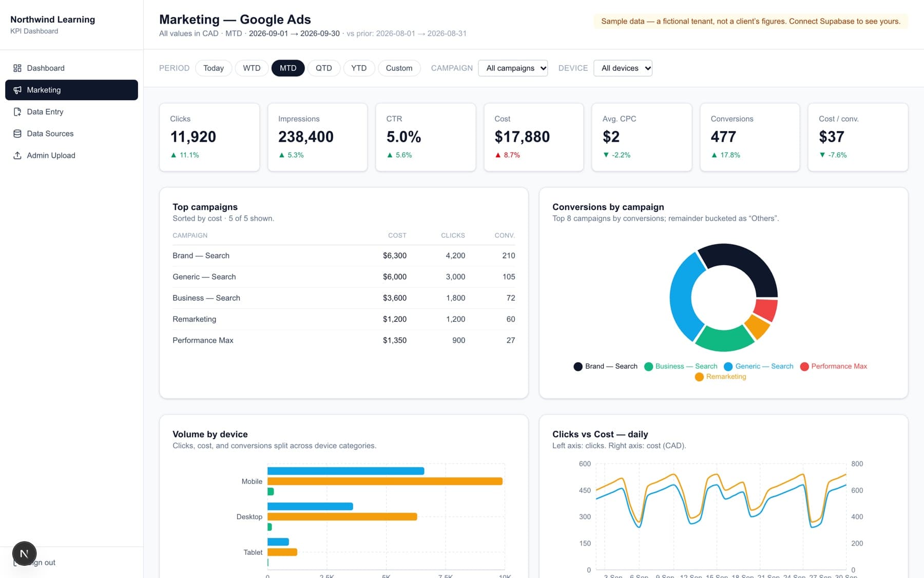Click the Remarketing legend orange dot
Screen dimensions: 924x578
(699, 377)
